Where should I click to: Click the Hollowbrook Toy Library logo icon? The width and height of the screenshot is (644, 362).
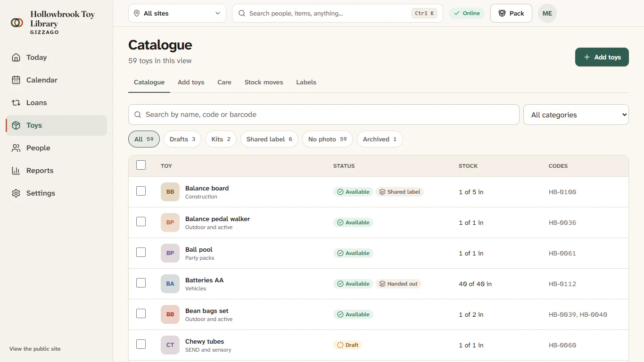pyautogui.click(x=17, y=22)
